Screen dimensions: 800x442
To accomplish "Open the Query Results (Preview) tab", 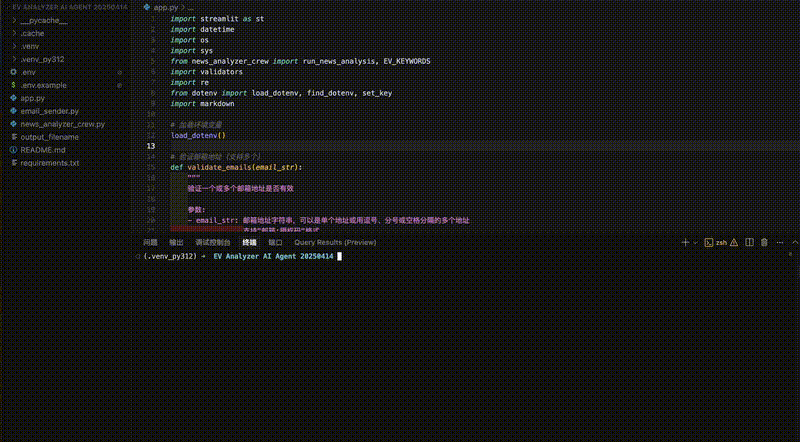I will (335, 242).
